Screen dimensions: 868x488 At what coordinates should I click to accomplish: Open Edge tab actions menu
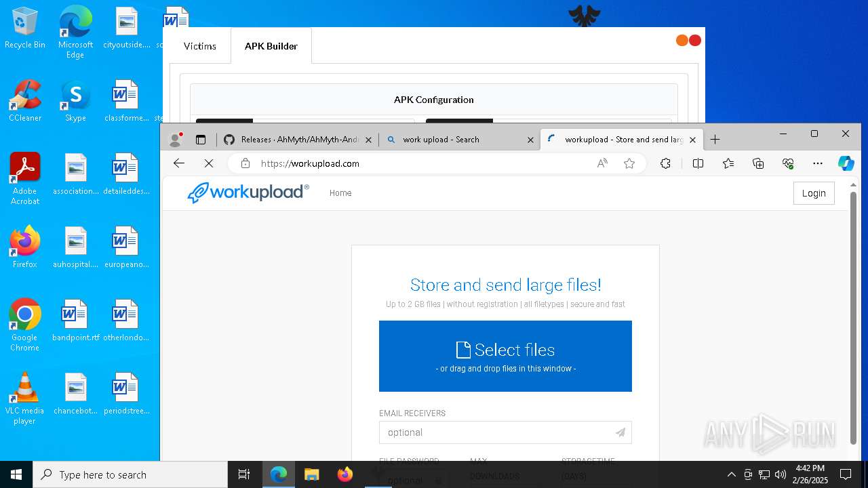point(201,140)
